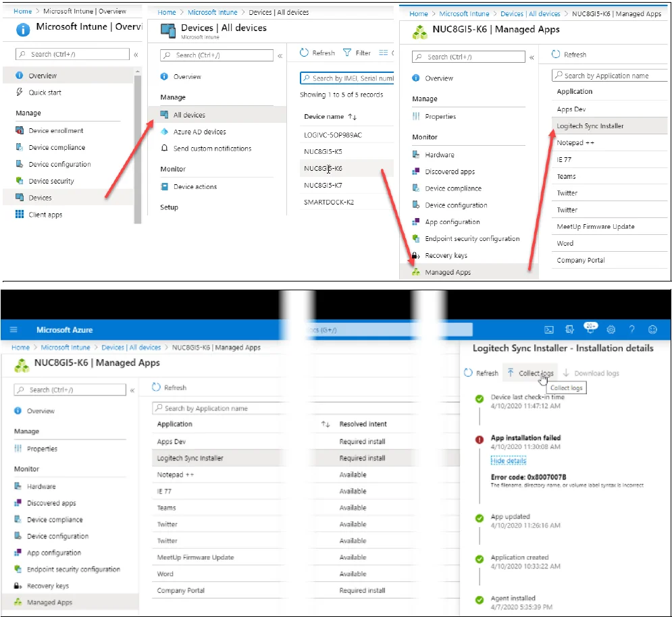Click Home in top-right breadcrumb
This screenshot has width=672, height=617.
tap(418, 14)
